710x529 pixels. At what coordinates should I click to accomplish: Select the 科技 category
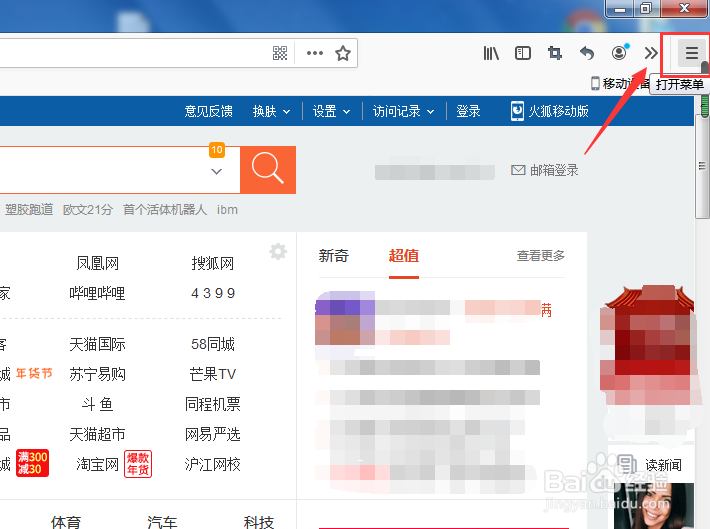point(259,522)
